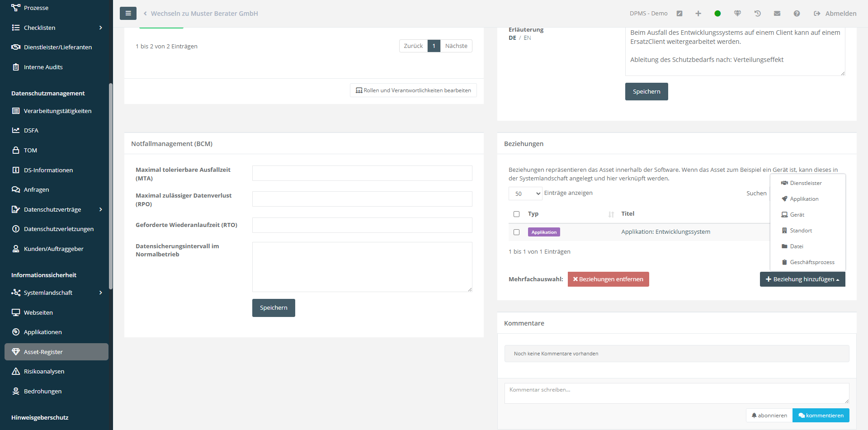Check the Entwicklungssystem relation row checkbox
The width and height of the screenshot is (868, 430).
click(x=516, y=232)
